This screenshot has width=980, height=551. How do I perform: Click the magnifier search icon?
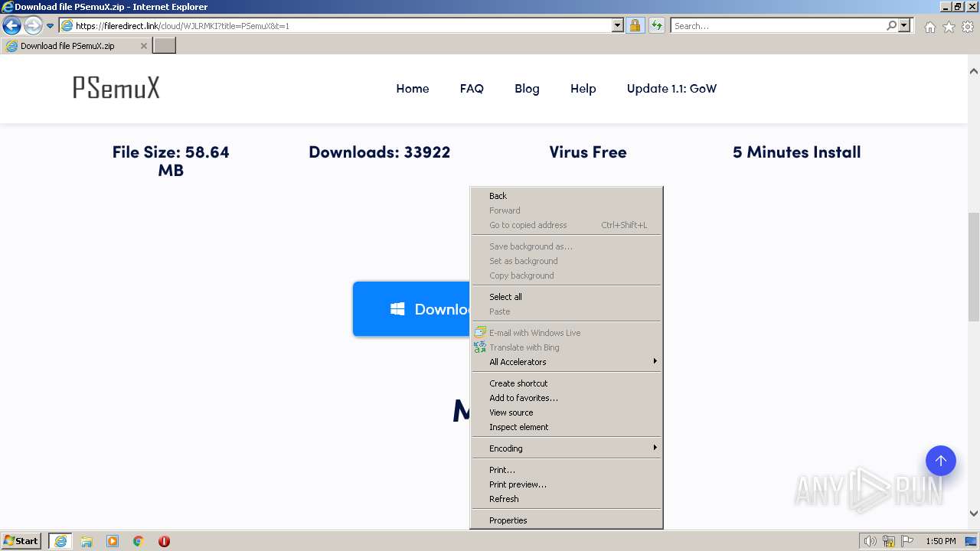click(x=891, y=25)
